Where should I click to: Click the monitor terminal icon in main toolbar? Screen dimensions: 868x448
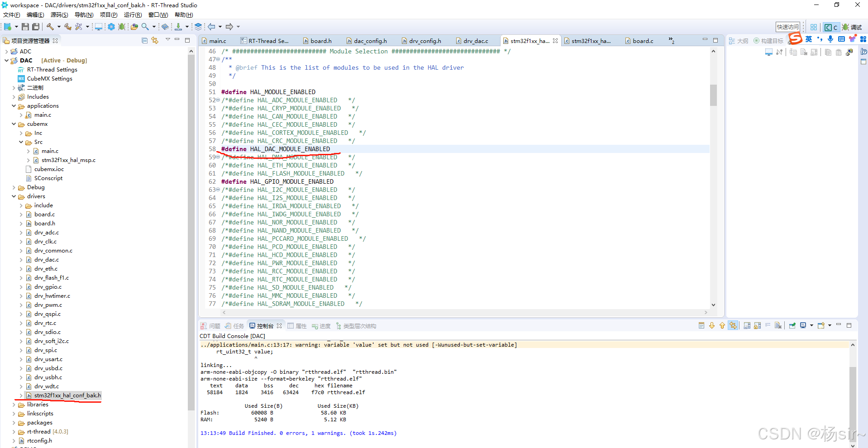point(99,27)
